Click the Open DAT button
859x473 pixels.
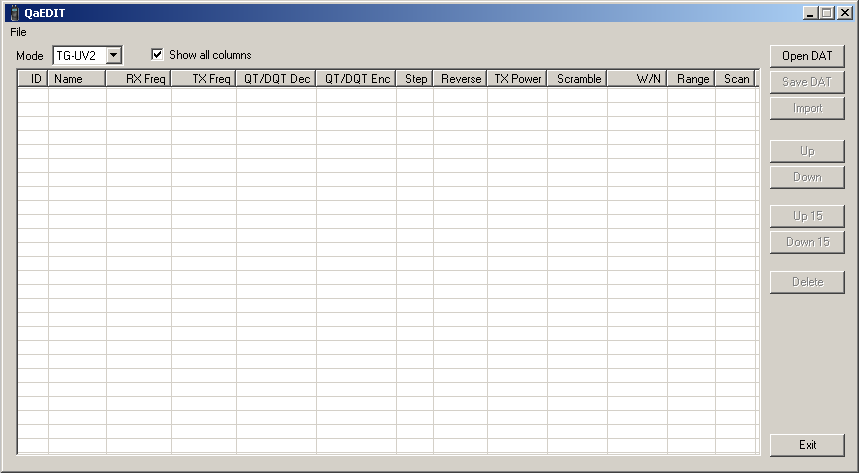click(807, 56)
